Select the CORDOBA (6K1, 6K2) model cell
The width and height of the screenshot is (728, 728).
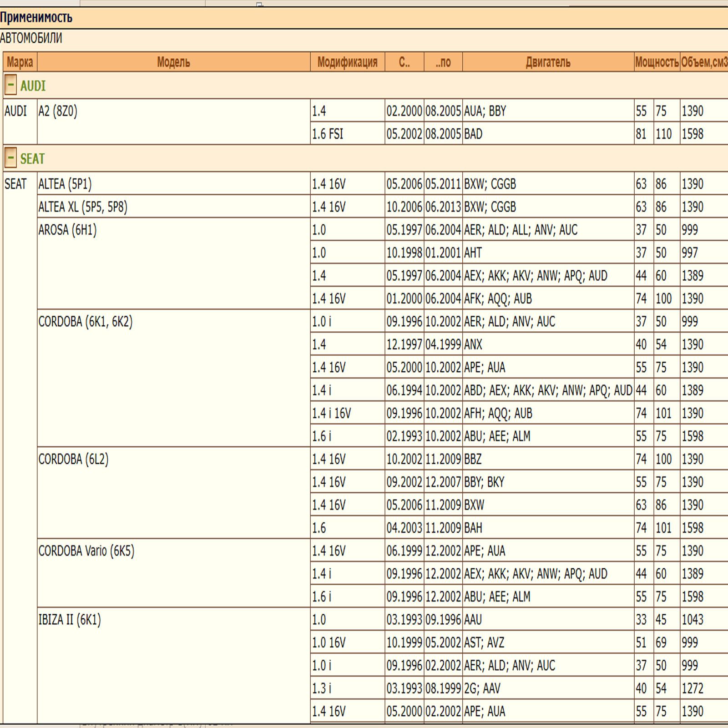(x=86, y=322)
